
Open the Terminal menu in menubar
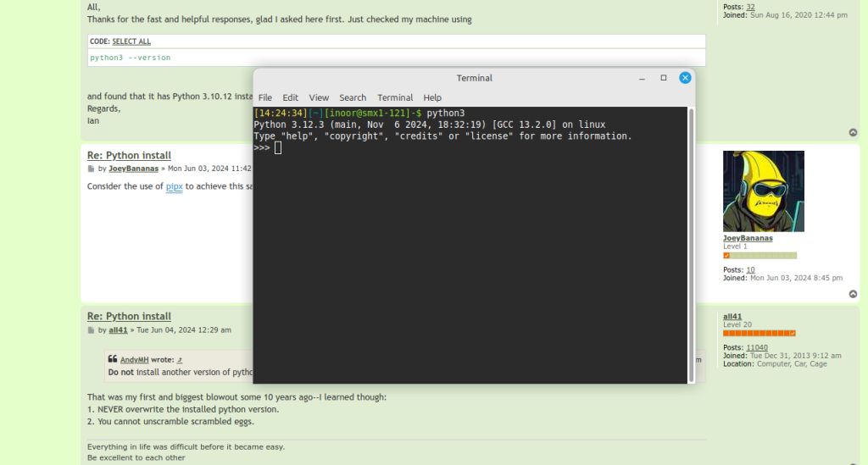(395, 97)
